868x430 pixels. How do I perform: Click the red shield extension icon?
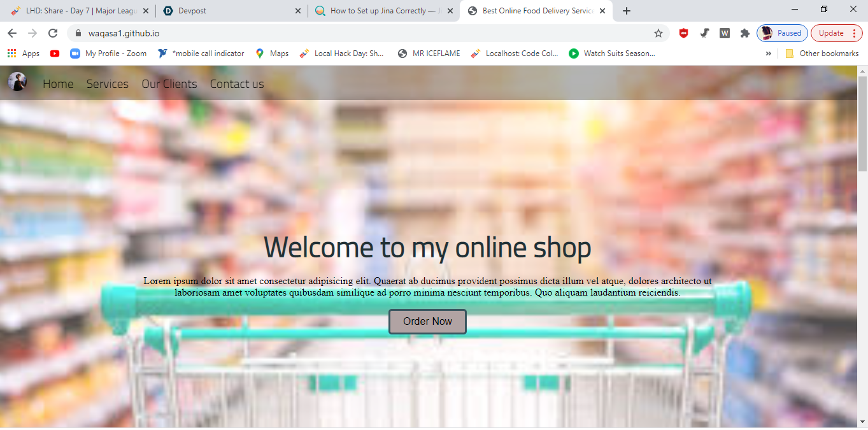pyautogui.click(x=683, y=33)
